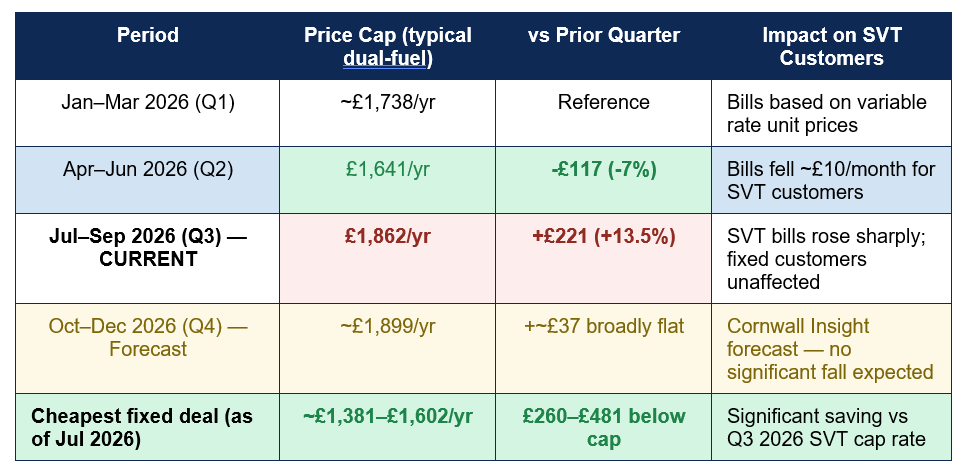Click the -£117 (-7%) cell
Viewport: 976px width, 471px height.
point(603,180)
